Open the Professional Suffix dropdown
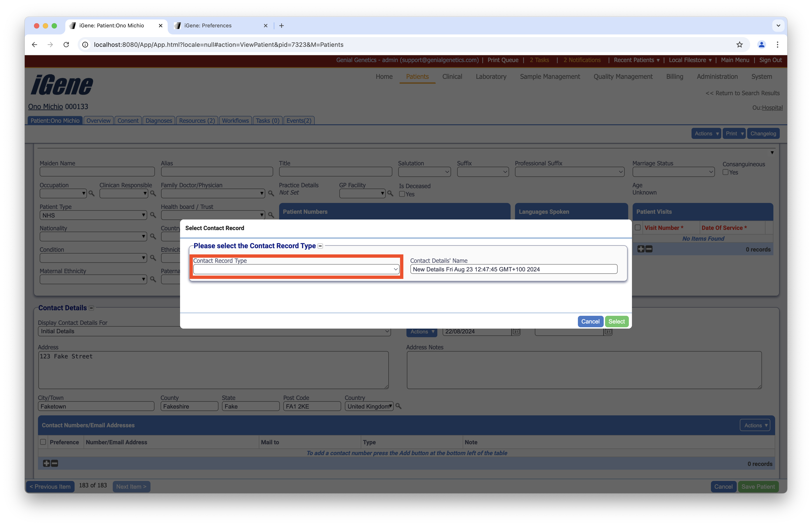The image size is (812, 526). click(x=570, y=172)
